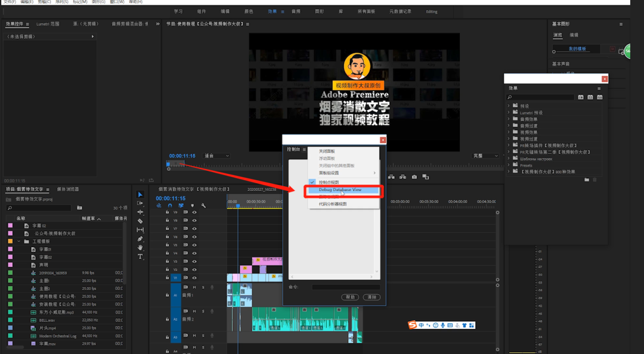
Task: Expand 音频效果 folder in Effects
Action: (509, 119)
